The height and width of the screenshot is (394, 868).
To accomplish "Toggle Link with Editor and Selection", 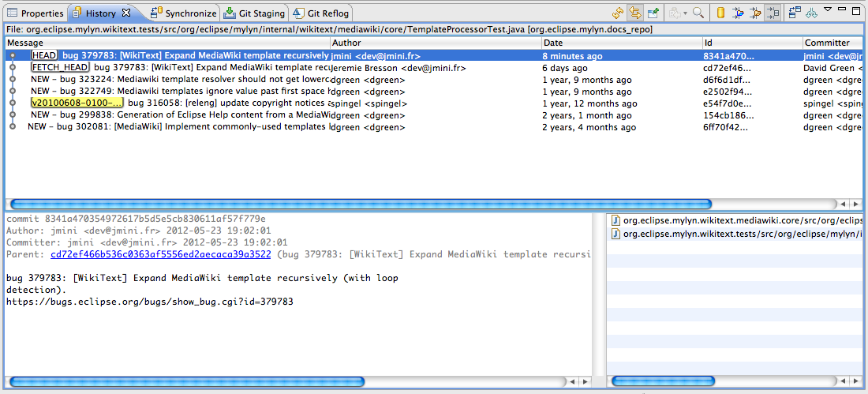I will [x=635, y=12].
